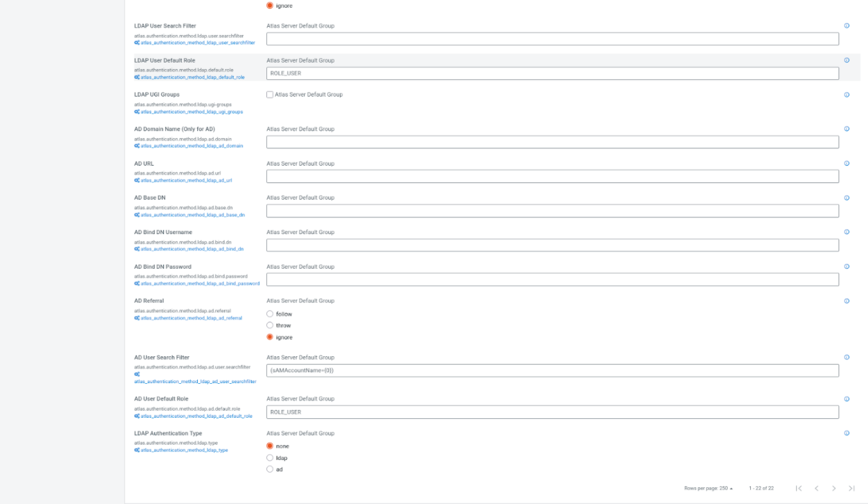Jump to last page in pagination
868x504 pixels.
851,489
